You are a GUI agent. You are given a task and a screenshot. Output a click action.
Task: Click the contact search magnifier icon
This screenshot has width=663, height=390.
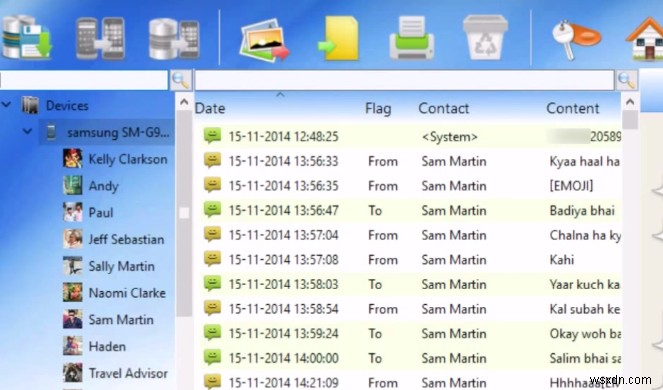click(x=181, y=80)
